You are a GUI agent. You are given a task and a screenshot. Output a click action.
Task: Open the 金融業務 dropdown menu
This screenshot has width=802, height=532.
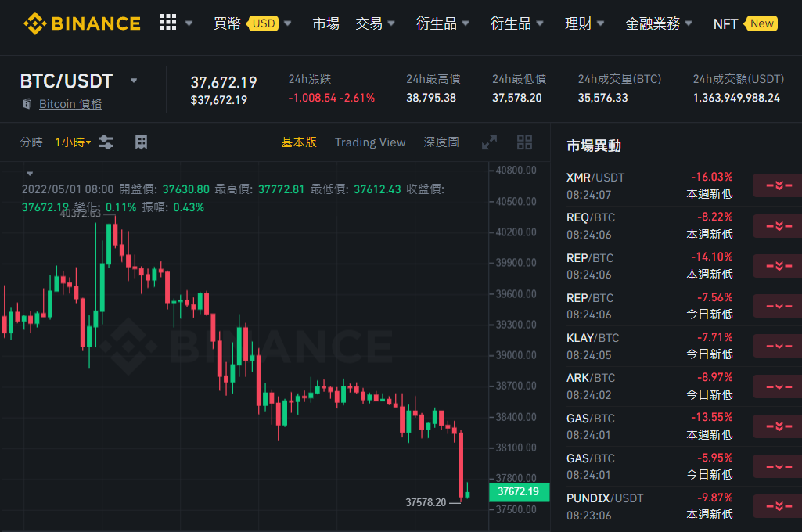tap(658, 23)
